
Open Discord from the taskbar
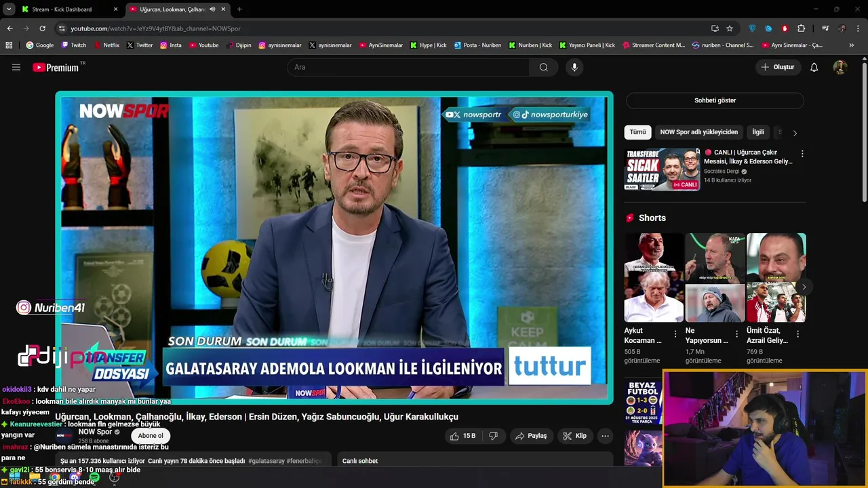point(75,478)
